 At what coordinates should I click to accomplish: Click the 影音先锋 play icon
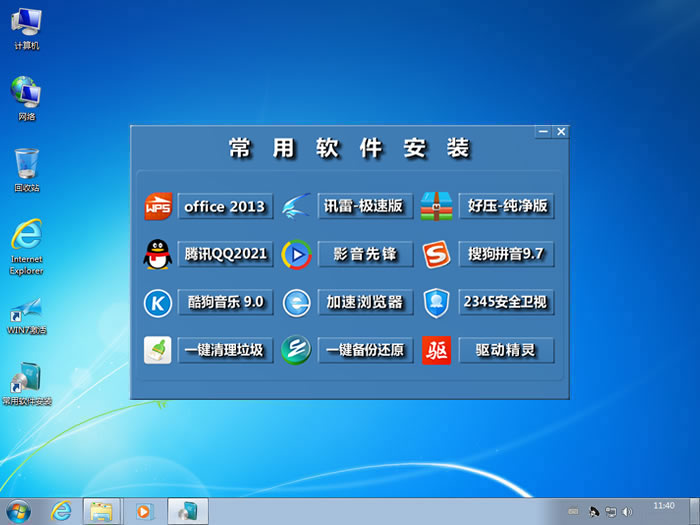point(296,254)
